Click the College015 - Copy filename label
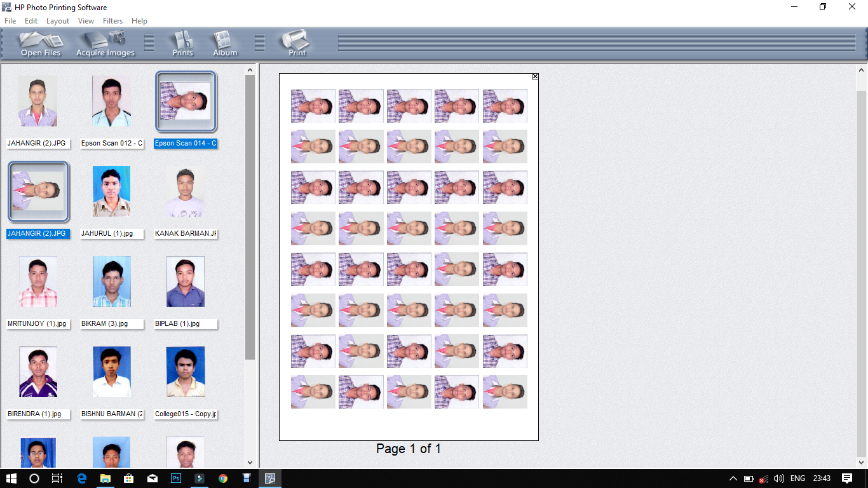This screenshot has height=488, width=868. click(185, 414)
